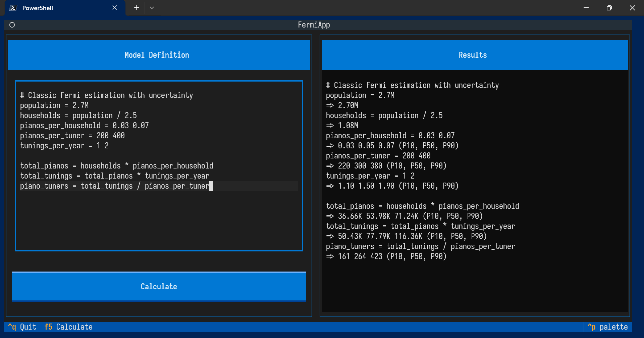644x338 pixels.
Task: Click the piano_tuners formula line in editor
Action: pos(114,186)
